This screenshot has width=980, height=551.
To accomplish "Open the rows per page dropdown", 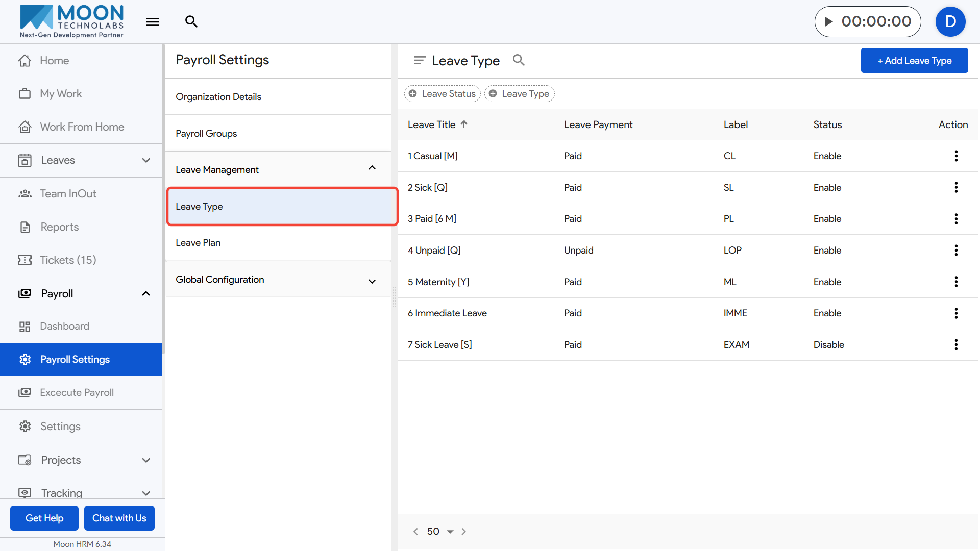I will (450, 532).
